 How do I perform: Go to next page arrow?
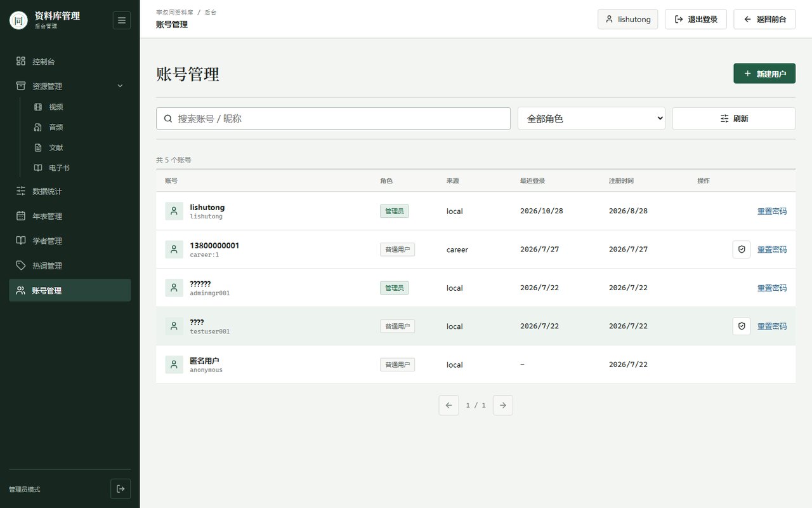pos(503,405)
